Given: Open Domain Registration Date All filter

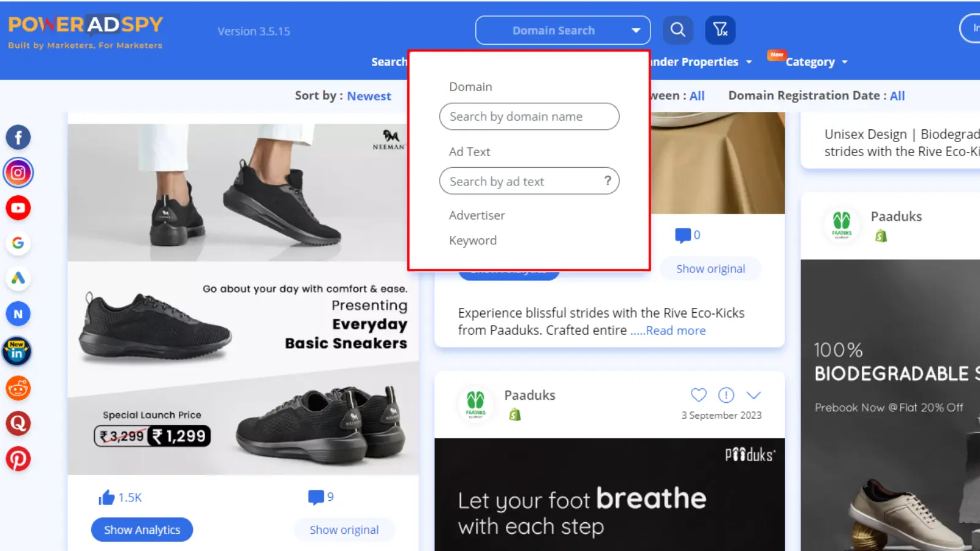Looking at the screenshot, I should (x=897, y=96).
